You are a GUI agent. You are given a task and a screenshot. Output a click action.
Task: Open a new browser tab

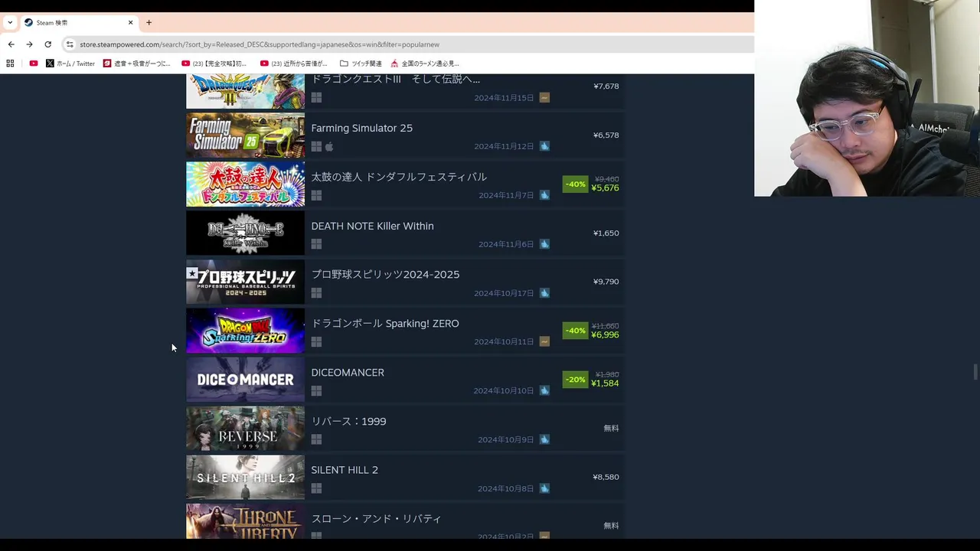149,22
